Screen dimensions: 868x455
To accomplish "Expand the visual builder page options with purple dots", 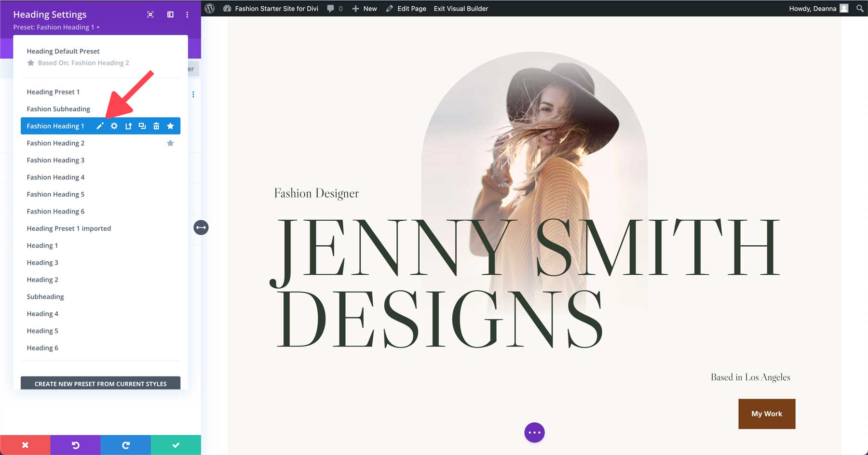I will click(534, 432).
